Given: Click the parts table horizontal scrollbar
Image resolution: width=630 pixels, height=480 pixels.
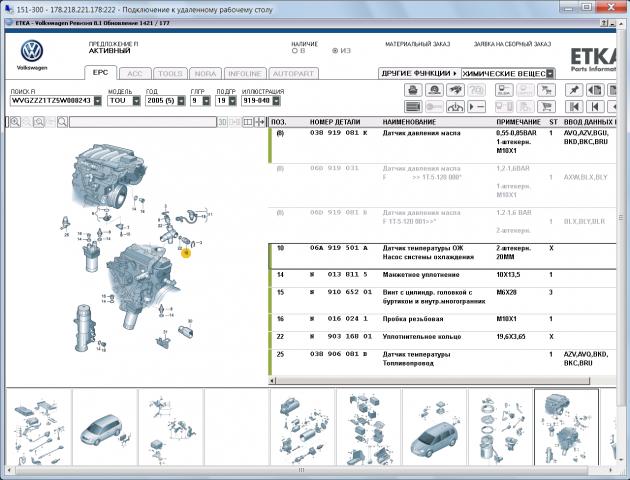Looking at the screenshot, I should 432,380.
